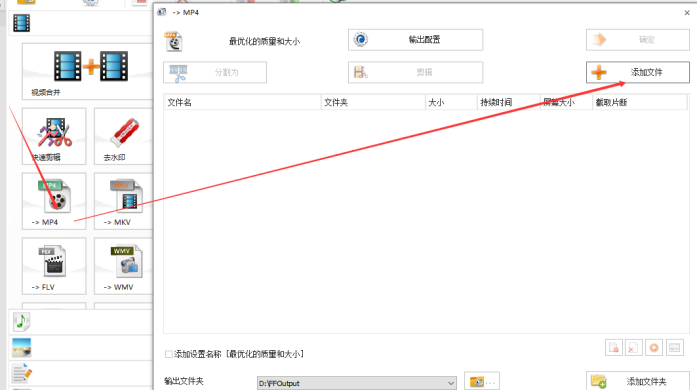The image size is (698, 391).
Task: Open the media file info icon
Action: click(674, 348)
